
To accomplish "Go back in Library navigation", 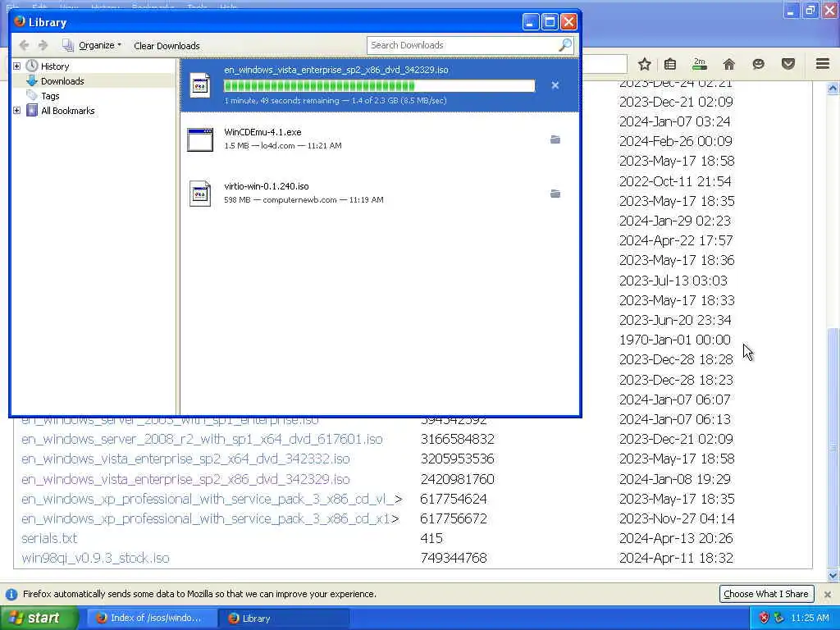I will [24, 46].
